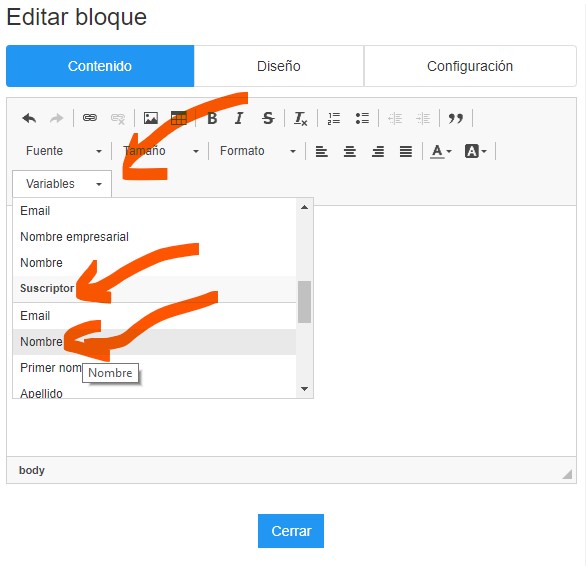Collapse the Variables dropdown
The image size is (586, 566).
coord(62,184)
